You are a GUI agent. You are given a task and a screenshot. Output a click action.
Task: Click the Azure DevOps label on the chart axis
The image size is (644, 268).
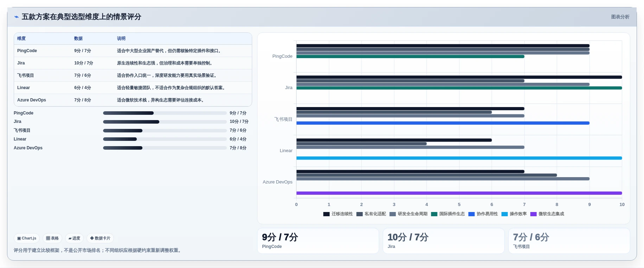(278, 182)
